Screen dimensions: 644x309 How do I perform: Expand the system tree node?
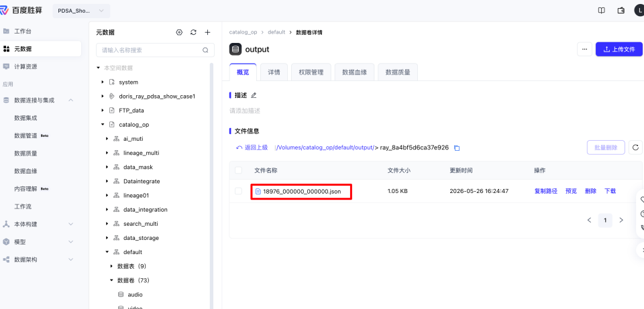102,82
